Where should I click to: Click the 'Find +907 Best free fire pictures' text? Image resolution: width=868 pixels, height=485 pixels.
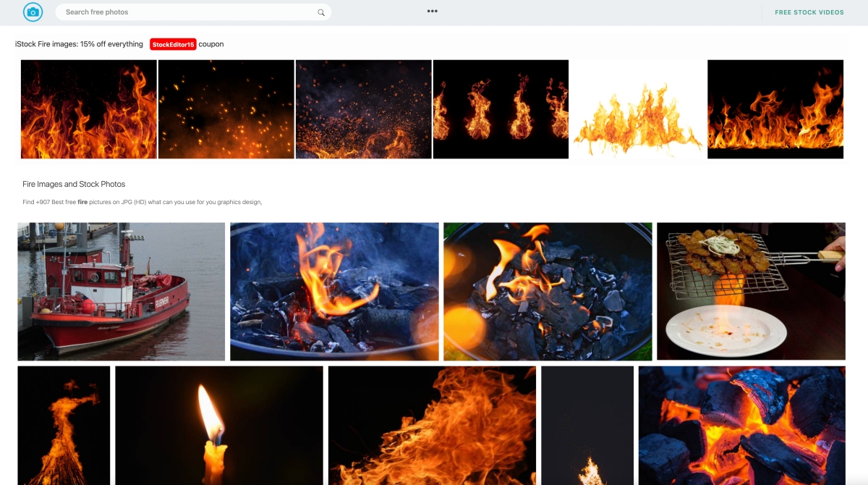(142, 202)
